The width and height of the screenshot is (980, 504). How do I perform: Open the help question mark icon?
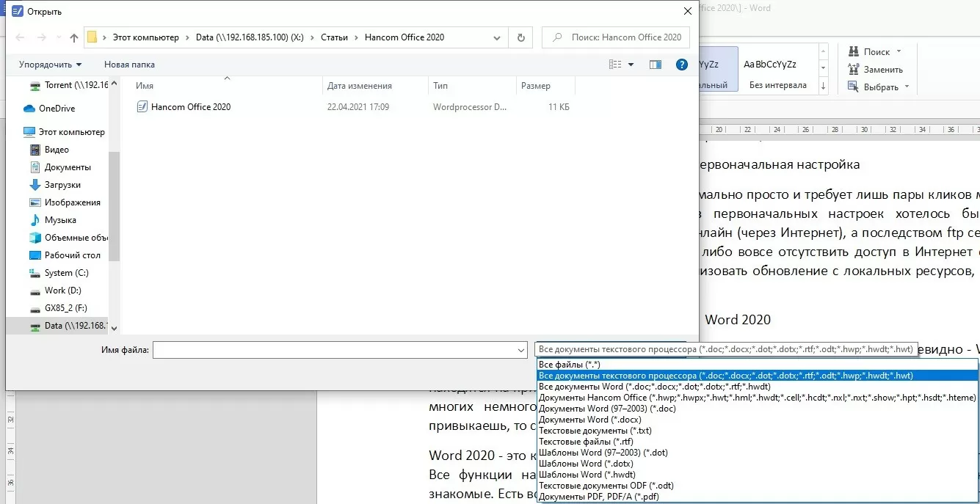tap(681, 65)
